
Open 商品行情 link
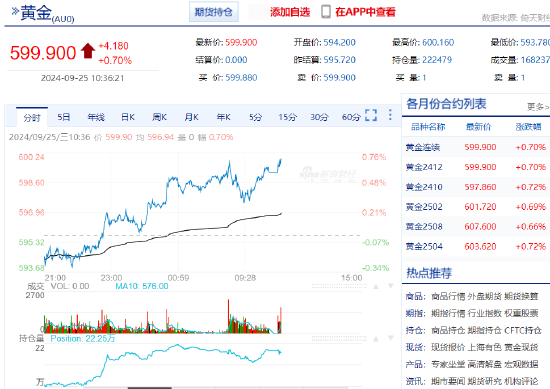[x=448, y=297]
